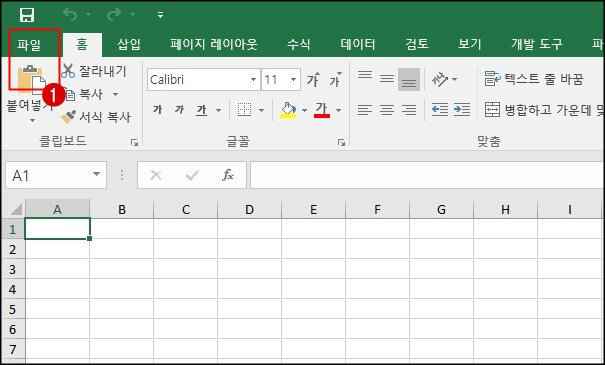Open underline style dropdown arrow
The width and height of the screenshot is (605, 365).
click(218, 110)
